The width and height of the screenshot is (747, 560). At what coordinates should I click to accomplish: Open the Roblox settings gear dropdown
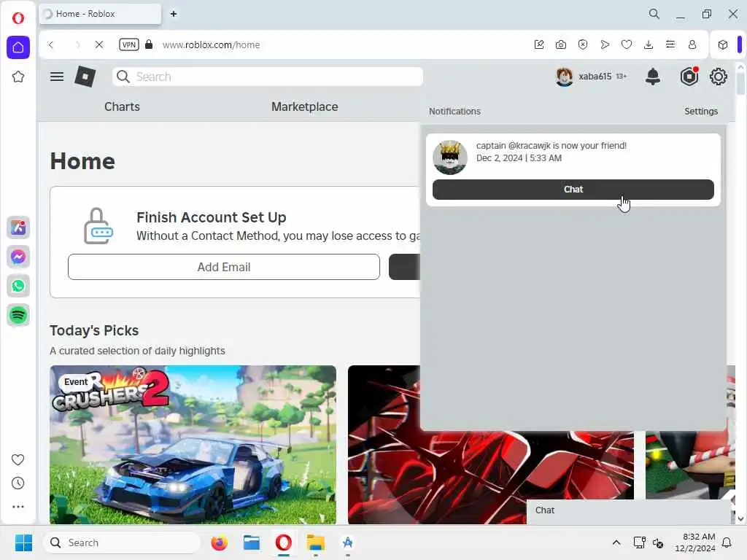pyautogui.click(x=718, y=77)
